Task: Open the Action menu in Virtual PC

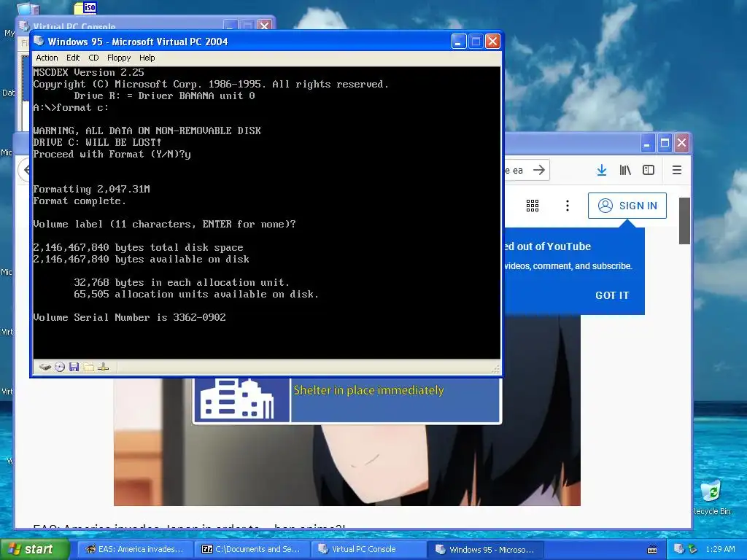Action: tap(47, 58)
